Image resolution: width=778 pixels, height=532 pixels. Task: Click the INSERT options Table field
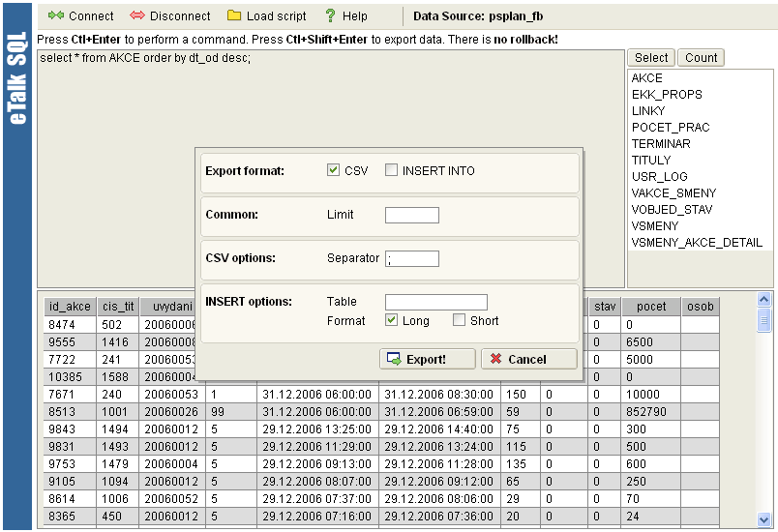(435, 302)
